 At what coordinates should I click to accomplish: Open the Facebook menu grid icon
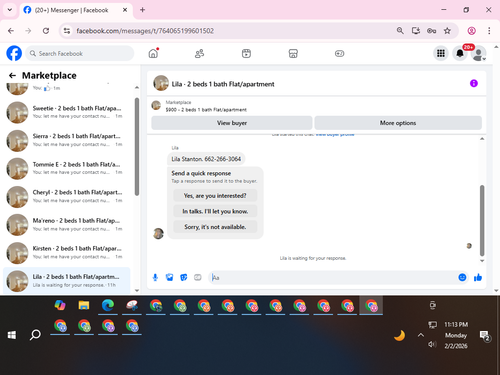coord(441,53)
